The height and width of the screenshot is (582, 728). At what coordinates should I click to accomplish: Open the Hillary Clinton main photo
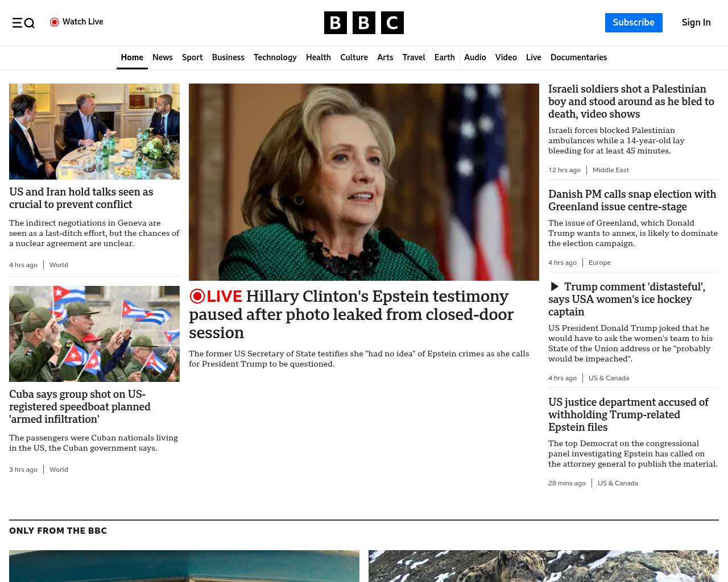[x=364, y=182]
